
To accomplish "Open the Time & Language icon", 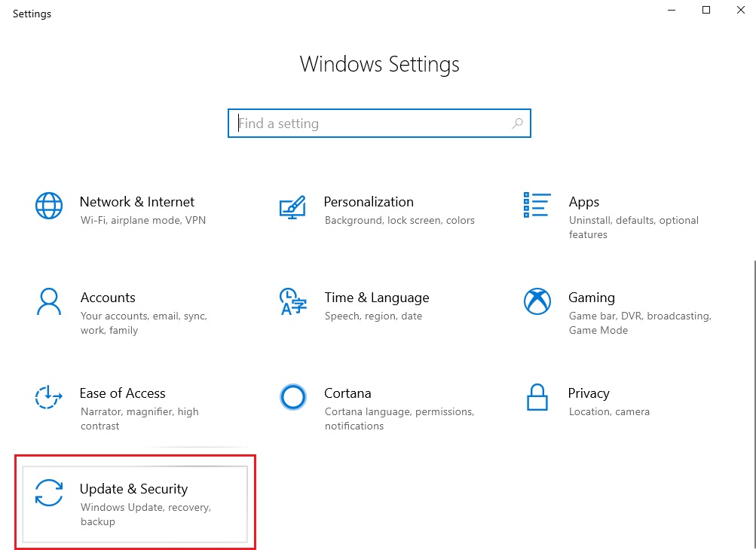I will tap(292, 301).
